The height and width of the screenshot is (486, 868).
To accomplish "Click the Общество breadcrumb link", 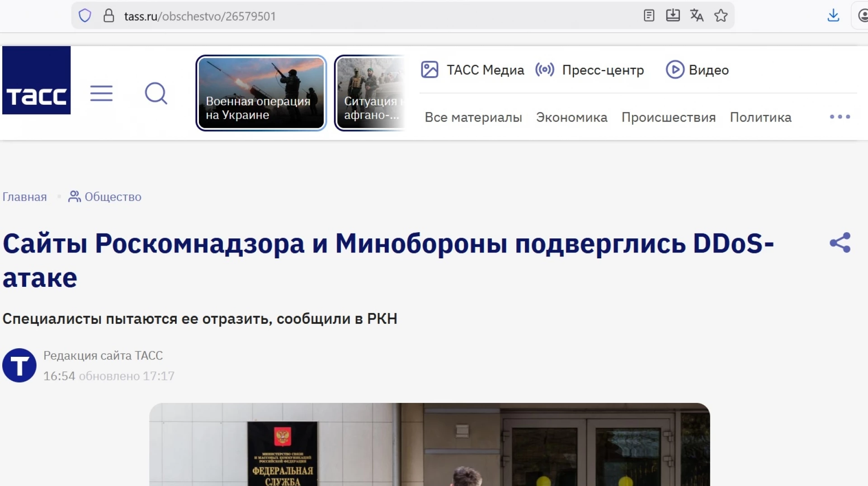I will tap(113, 197).
